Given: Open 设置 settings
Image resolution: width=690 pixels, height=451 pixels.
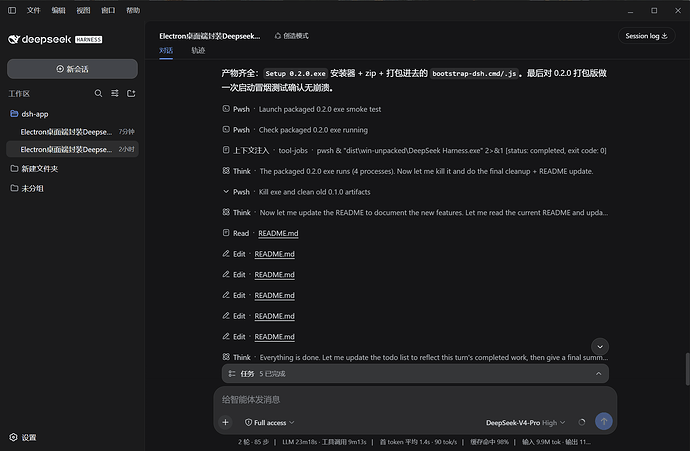Looking at the screenshot, I should [x=23, y=437].
